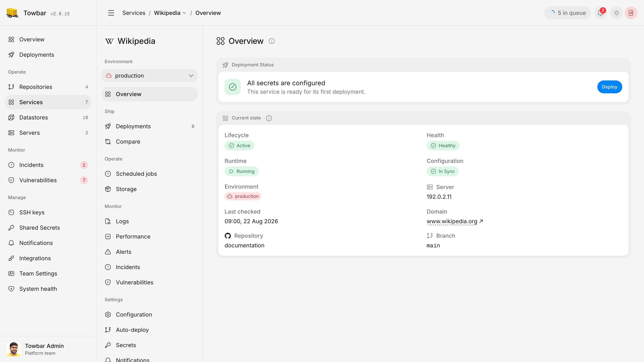Open Alerts under Monitor
This screenshot has height=362, width=644.
pyautogui.click(x=150, y=252)
